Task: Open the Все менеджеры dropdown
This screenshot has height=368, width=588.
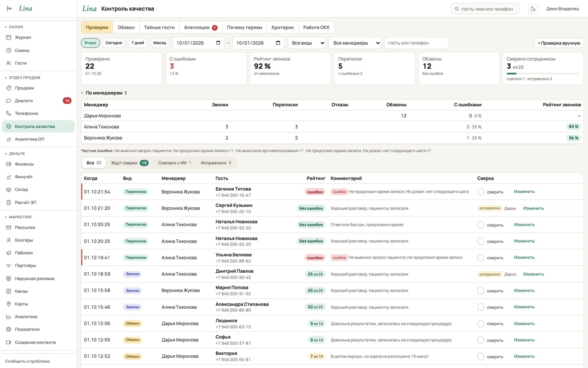Action: click(x=355, y=43)
